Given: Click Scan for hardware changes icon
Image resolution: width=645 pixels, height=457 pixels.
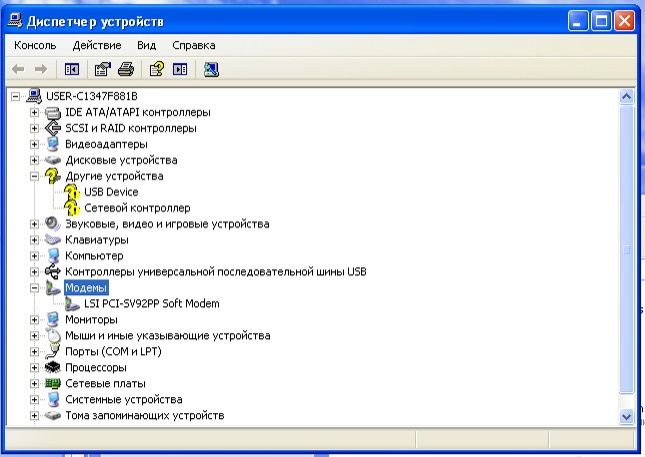Looking at the screenshot, I should [211, 69].
